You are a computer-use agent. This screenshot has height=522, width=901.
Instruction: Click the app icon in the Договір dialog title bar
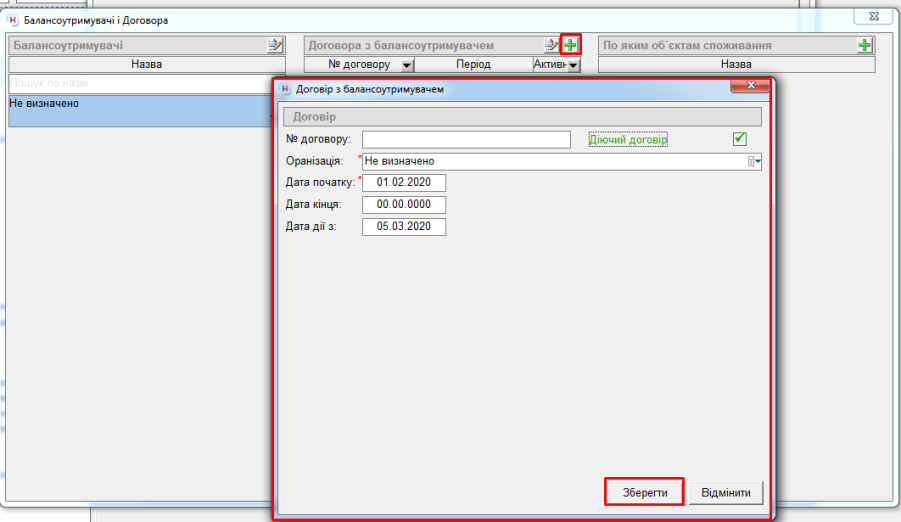tap(285, 89)
